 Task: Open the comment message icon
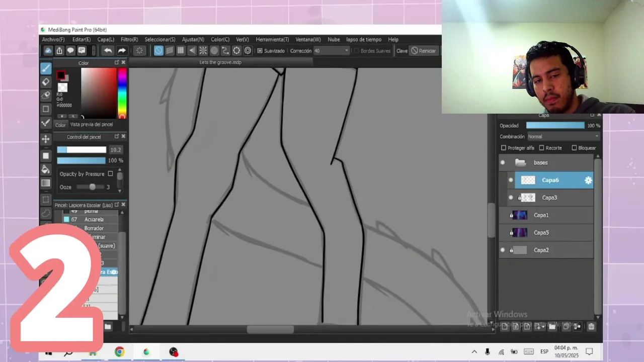[82, 50]
